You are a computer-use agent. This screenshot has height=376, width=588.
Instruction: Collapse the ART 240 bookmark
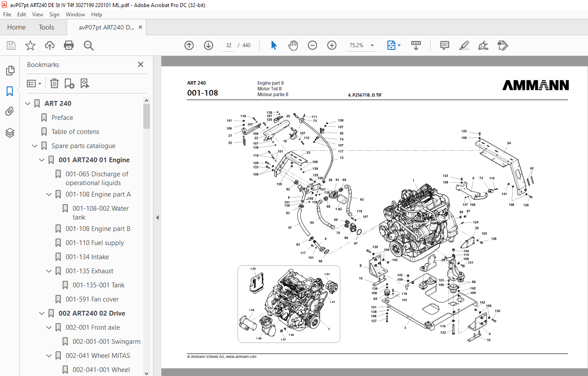click(x=28, y=104)
